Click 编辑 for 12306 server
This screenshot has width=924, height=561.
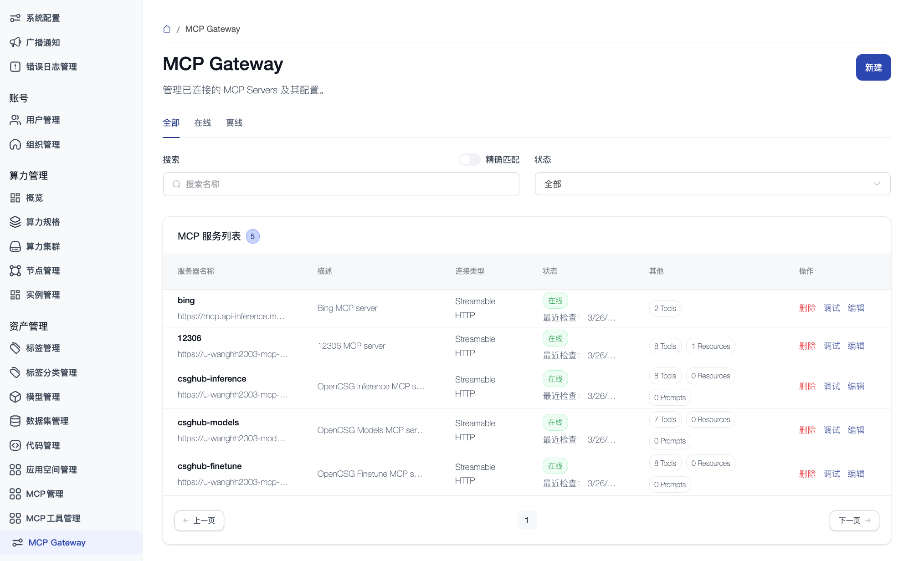[856, 346]
